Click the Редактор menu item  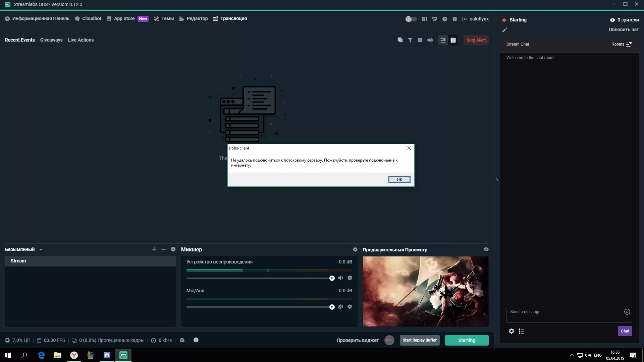click(x=197, y=18)
